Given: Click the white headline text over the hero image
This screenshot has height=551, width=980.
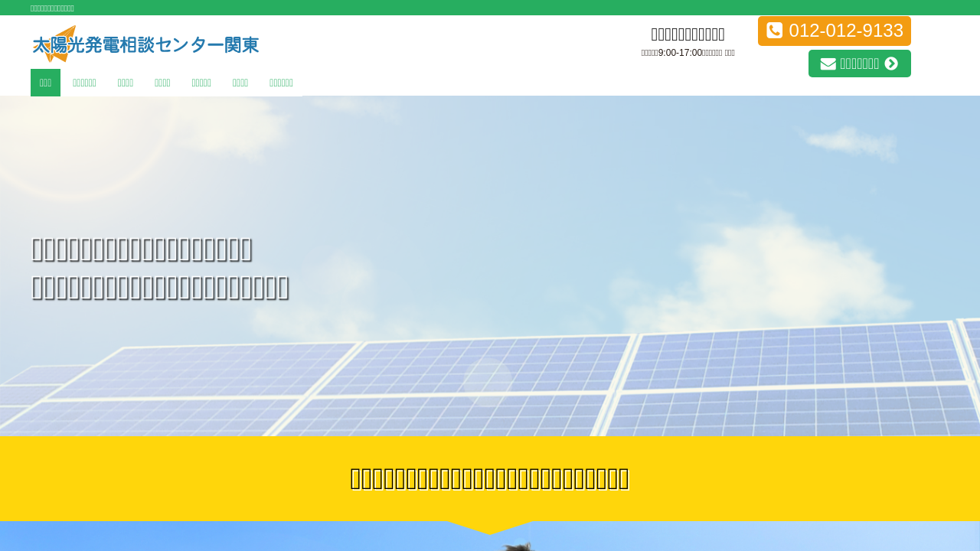Looking at the screenshot, I should pyautogui.click(x=160, y=268).
